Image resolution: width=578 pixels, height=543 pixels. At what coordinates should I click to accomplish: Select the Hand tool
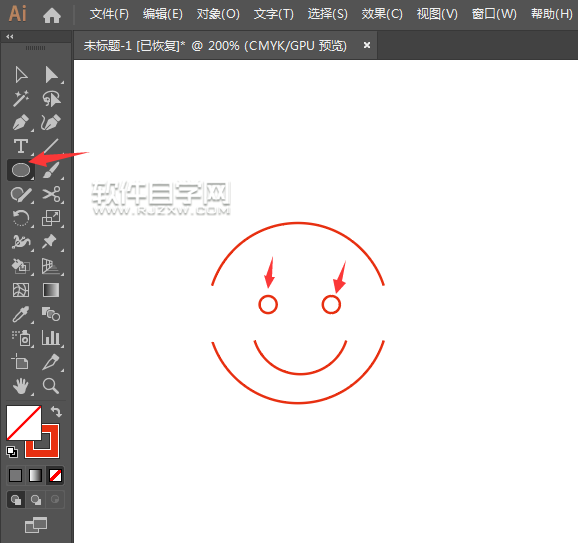[21, 386]
